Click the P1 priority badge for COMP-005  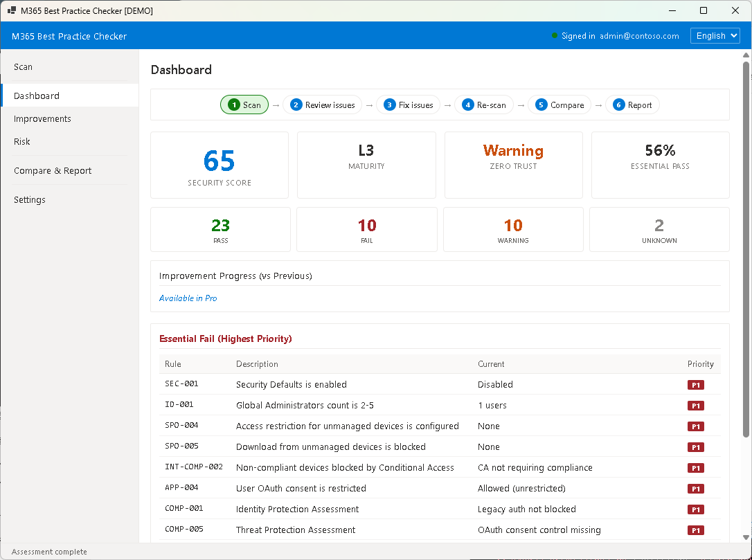click(x=695, y=530)
